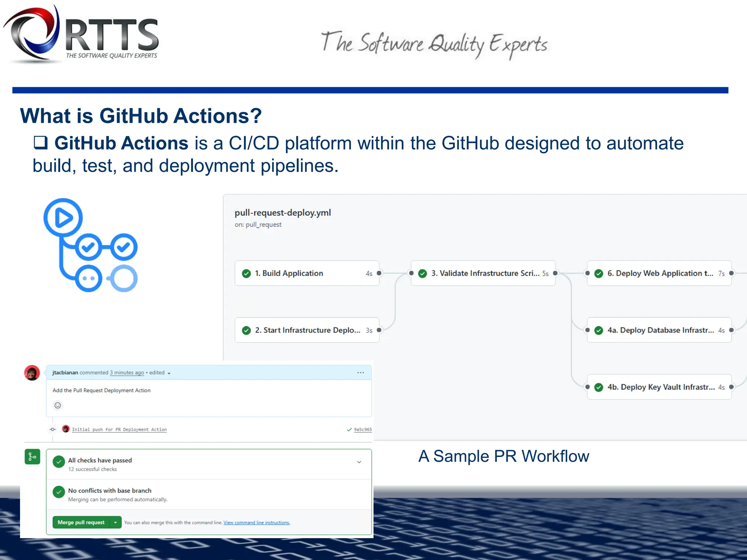Screen dimensions: 747x560
Task: Click green check icon on Deploy Key Vault job
Action: 599,387
